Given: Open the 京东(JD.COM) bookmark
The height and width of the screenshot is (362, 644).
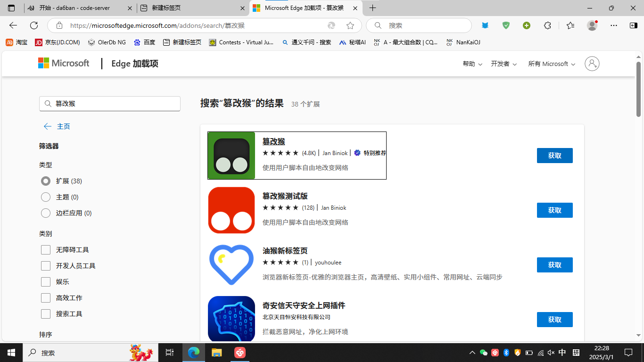Looking at the screenshot, I should point(58,42).
